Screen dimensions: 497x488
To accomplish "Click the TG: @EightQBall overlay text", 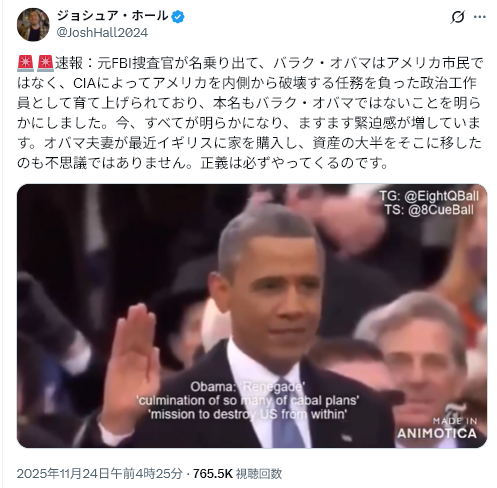I will click(429, 196).
